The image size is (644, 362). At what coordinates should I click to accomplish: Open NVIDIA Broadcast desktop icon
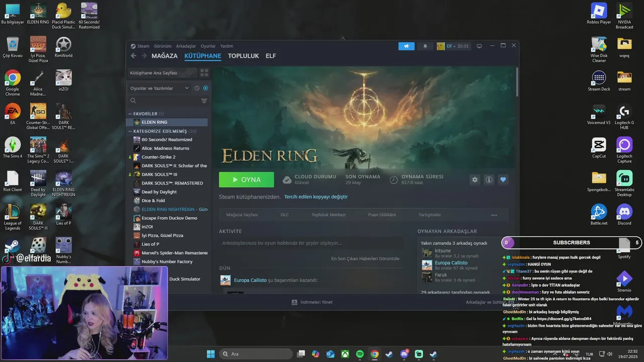click(x=624, y=16)
